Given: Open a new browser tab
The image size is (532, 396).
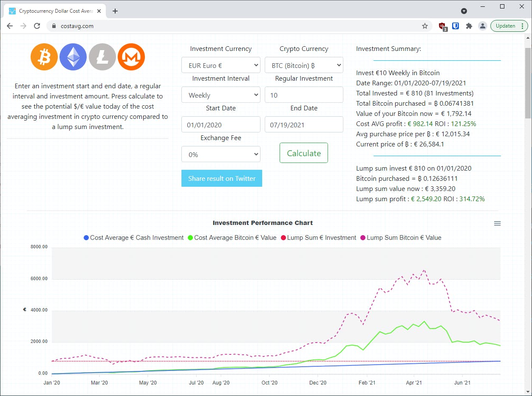Looking at the screenshot, I should click(x=115, y=11).
